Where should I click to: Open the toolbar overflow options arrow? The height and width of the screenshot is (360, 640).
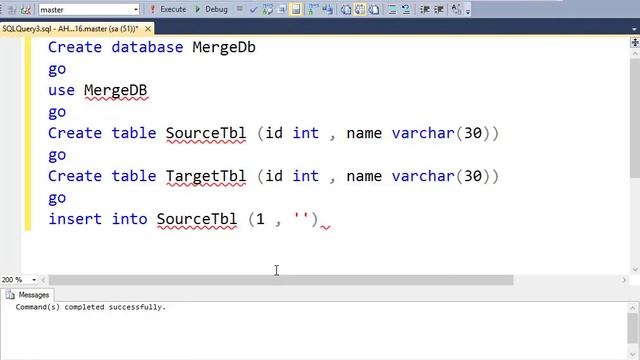(468, 11)
